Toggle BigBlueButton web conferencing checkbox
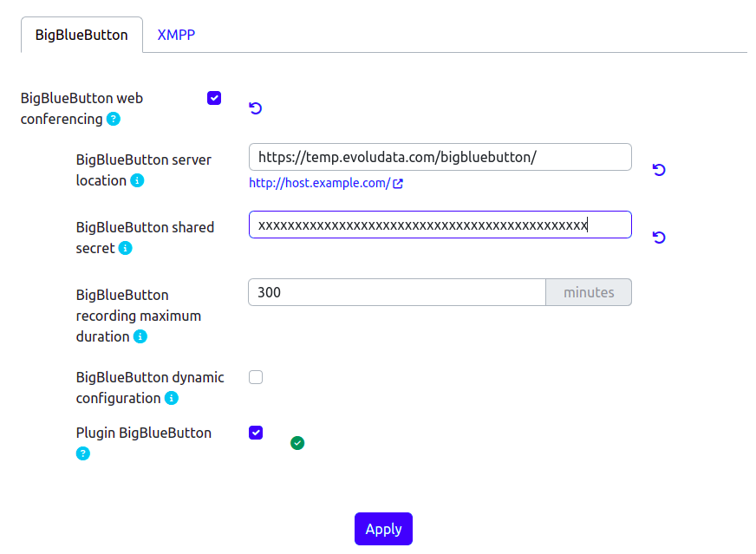The image size is (756, 554). pyautogui.click(x=214, y=98)
